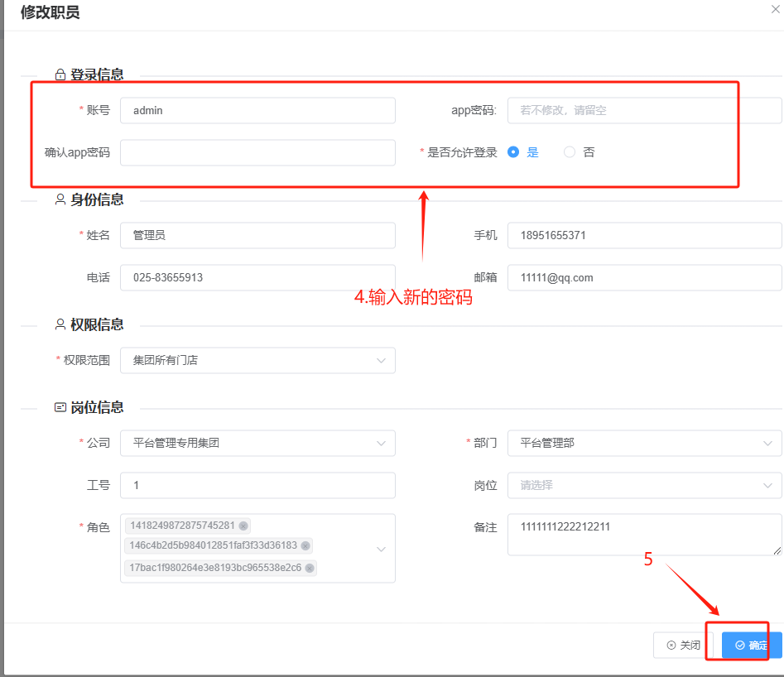
Task: Select 否 for 是否允许登录
Action: [x=570, y=152]
